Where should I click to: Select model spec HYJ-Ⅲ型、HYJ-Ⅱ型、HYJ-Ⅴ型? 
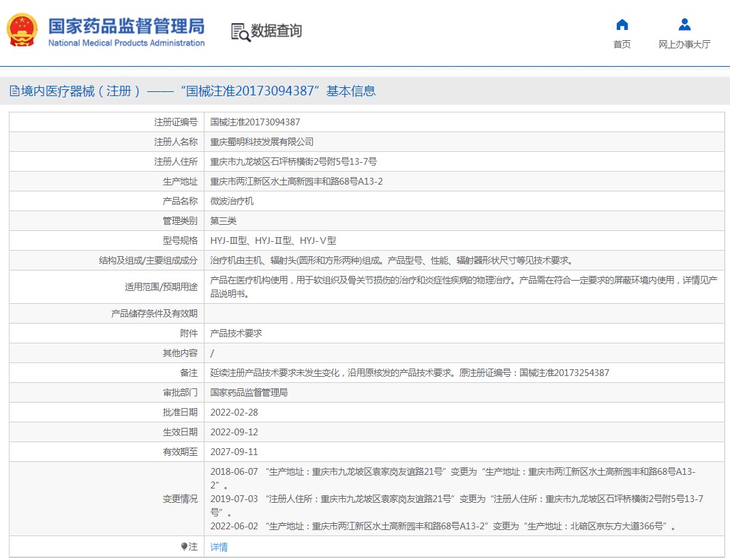tap(273, 240)
